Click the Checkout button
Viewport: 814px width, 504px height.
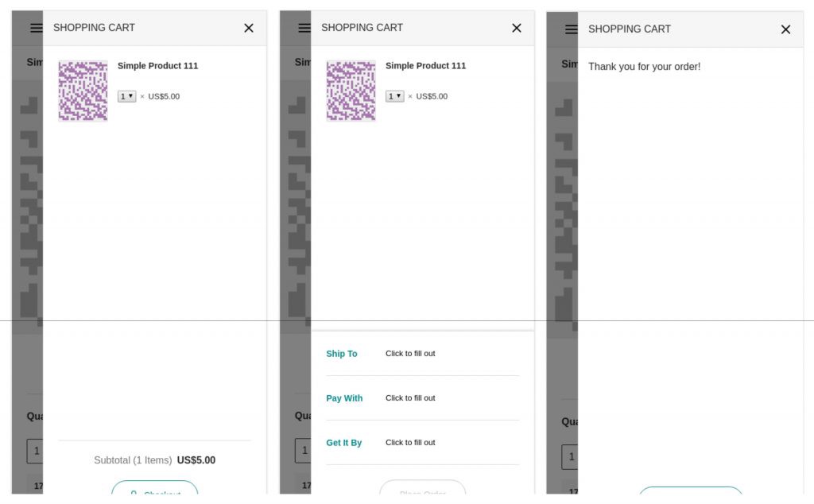click(x=155, y=490)
